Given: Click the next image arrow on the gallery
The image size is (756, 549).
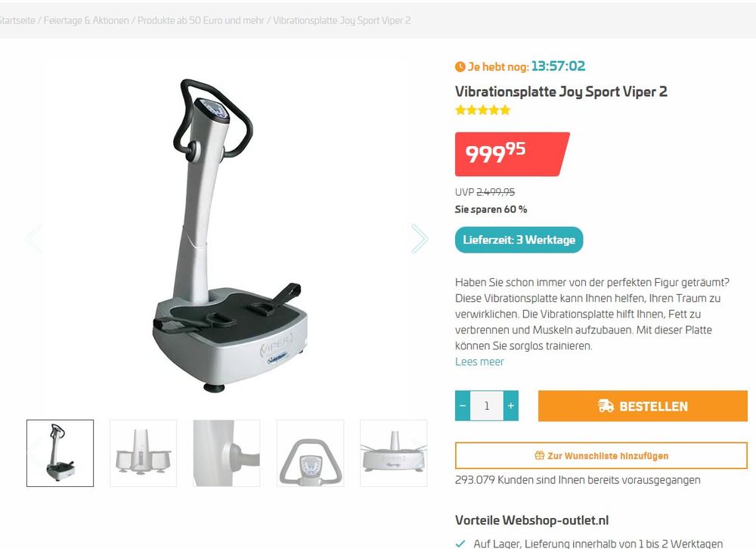Looking at the screenshot, I should tap(419, 238).
